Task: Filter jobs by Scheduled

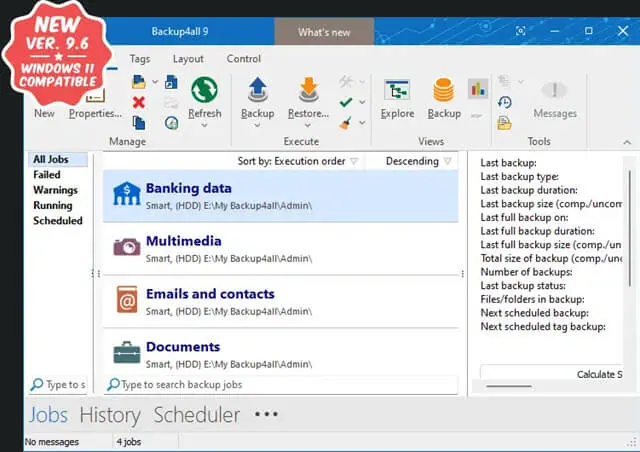Action: click(x=58, y=220)
